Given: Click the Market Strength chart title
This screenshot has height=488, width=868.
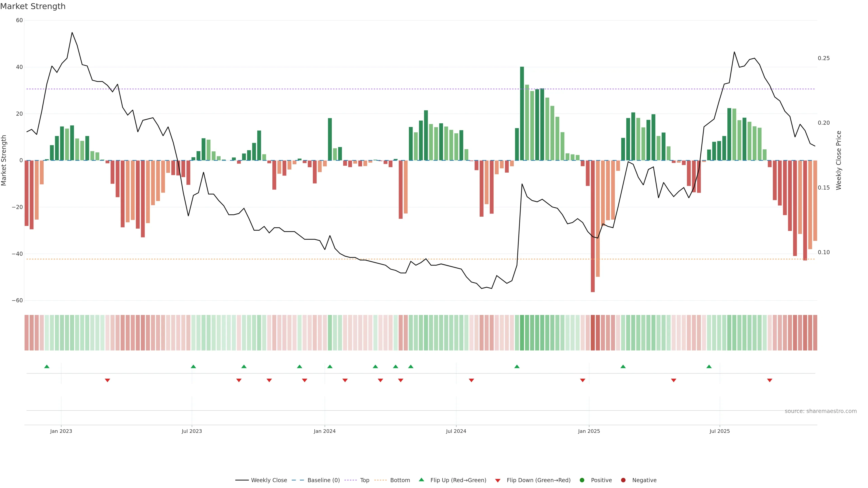Looking at the screenshot, I should coord(33,6).
